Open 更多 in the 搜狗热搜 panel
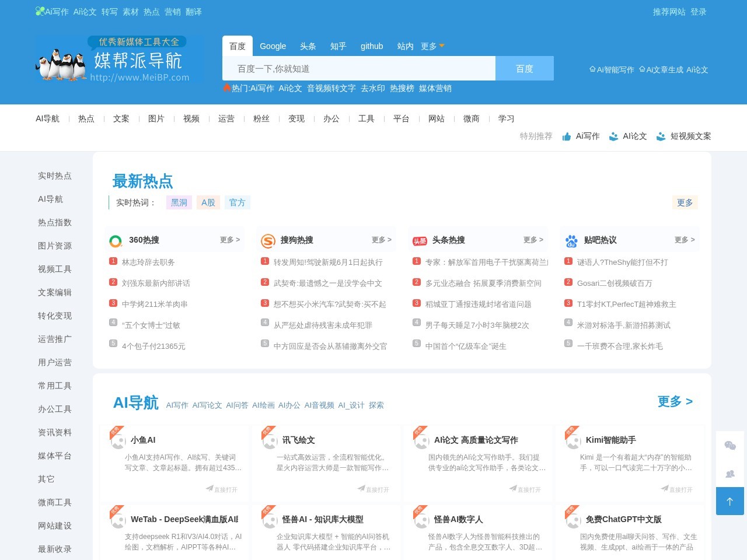The height and width of the screenshot is (560, 747). tap(382, 240)
